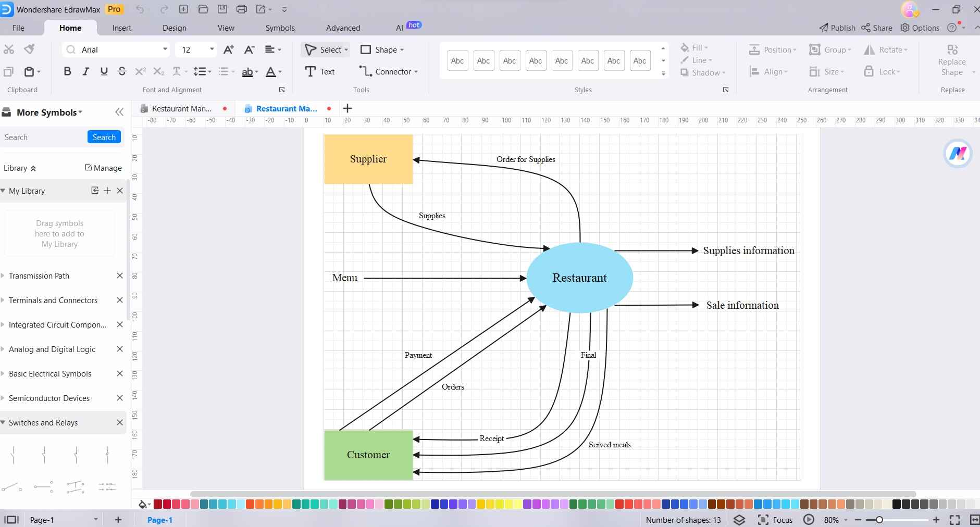Image resolution: width=980 pixels, height=527 pixels.
Task: Click the Copy icon in Clipboard
Action: pyautogui.click(x=9, y=71)
